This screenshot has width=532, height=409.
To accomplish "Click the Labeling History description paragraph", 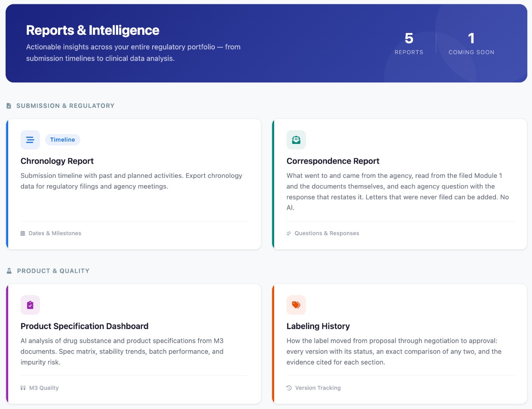I will [x=394, y=351].
